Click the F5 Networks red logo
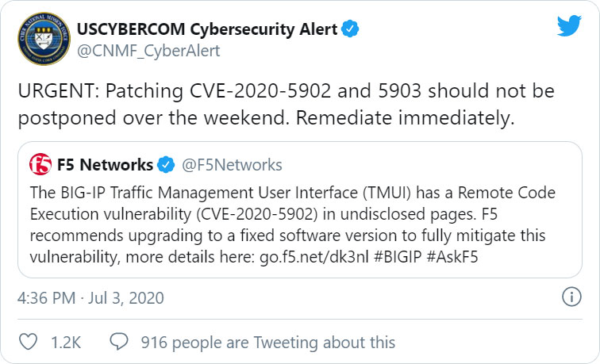Viewport: 600px width, 364px height. [x=40, y=164]
